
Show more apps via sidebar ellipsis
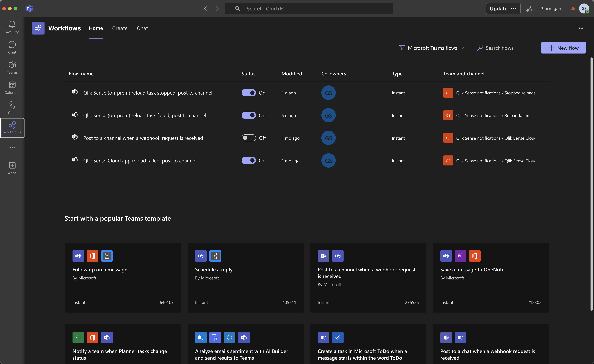[x=12, y=147]
